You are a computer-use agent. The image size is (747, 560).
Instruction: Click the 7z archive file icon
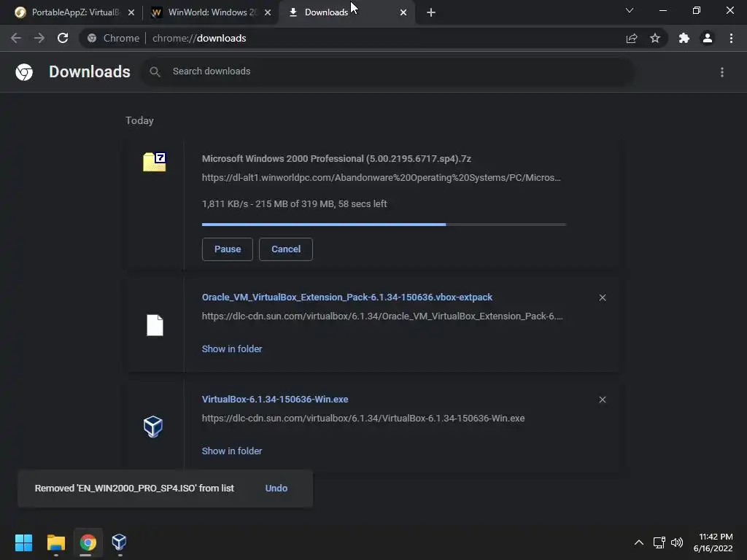point(155,162)
